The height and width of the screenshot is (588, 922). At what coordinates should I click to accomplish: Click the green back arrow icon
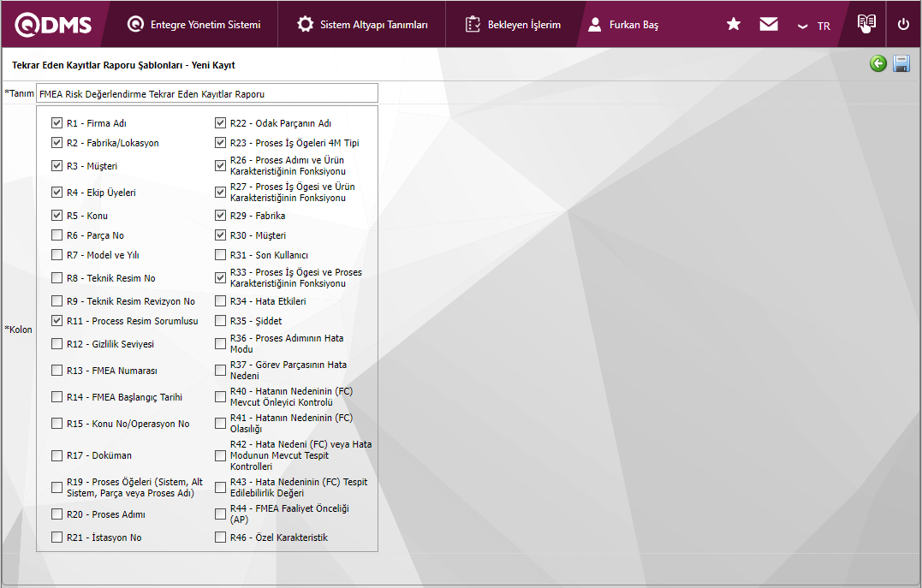[x=877, y=64]
